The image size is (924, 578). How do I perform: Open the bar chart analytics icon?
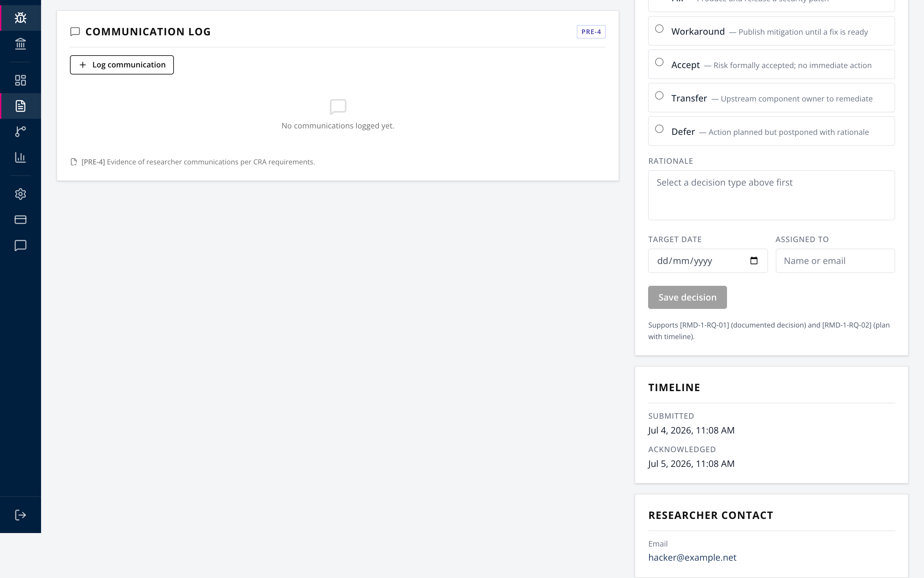[20, 157]
